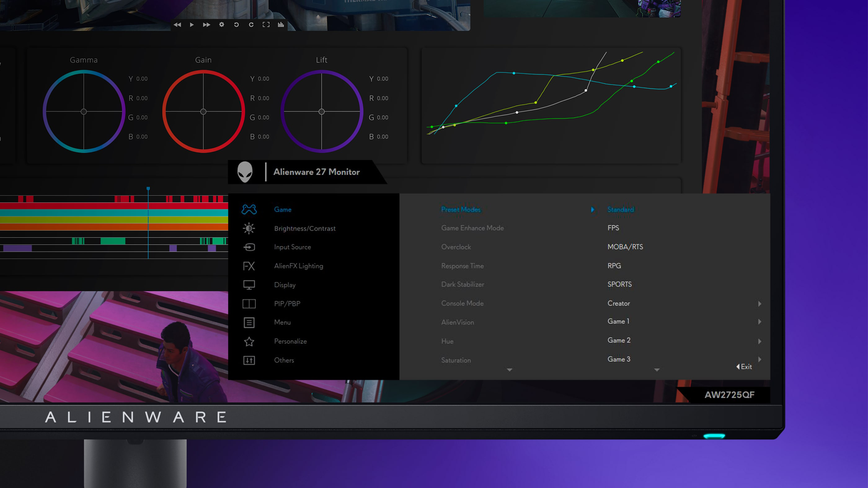
Task: Click the Game controller icon in OSD menu
Action: 249,209
